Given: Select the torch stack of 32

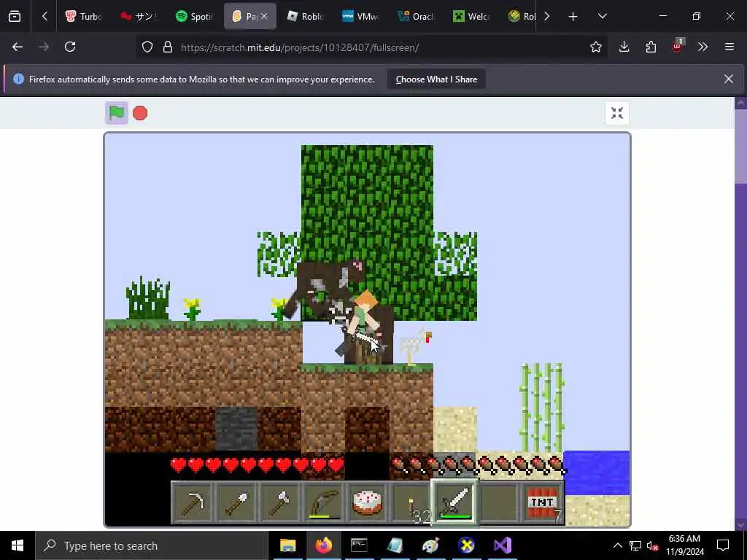Looking at the screenshot, I should (x=411, y=502).
